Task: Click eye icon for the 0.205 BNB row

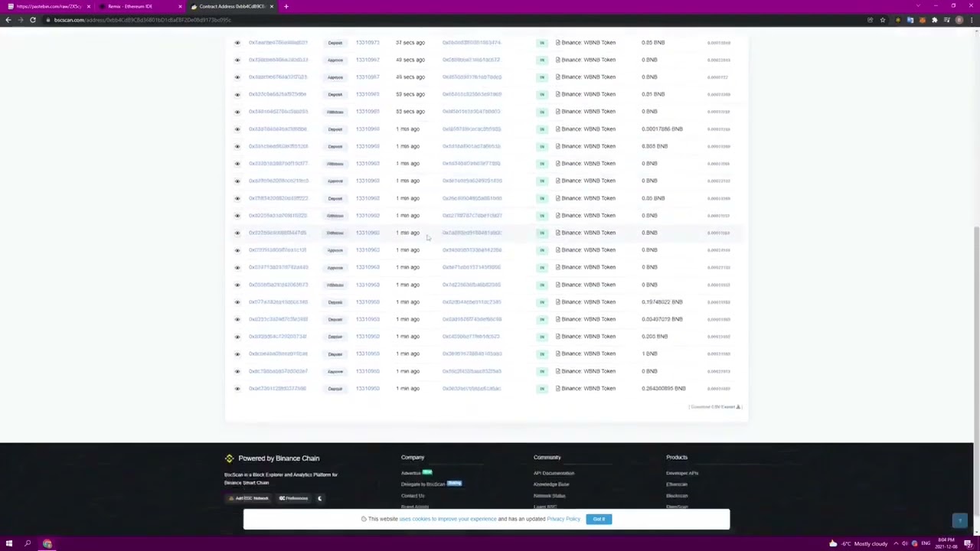Action: coord(237,337)
